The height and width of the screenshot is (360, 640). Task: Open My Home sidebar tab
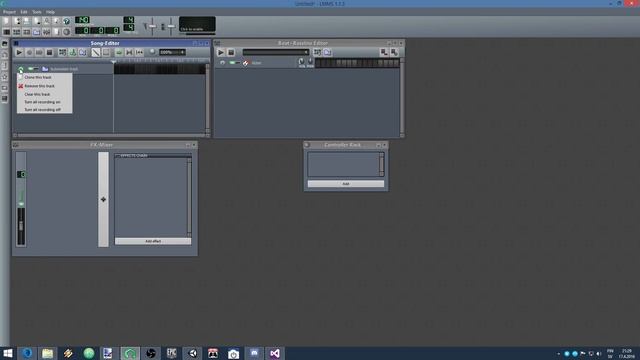(x=4, y=88)
